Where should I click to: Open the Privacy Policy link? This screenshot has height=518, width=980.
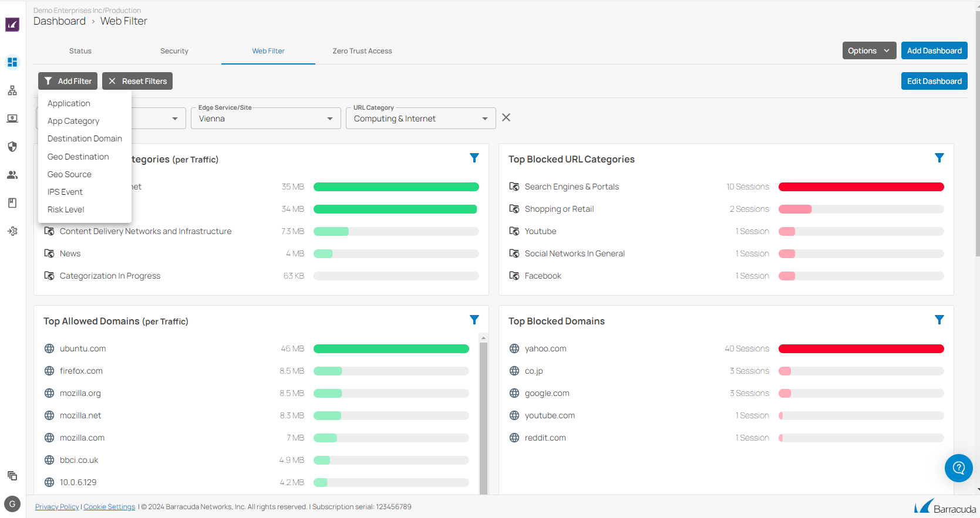[x=57, y=507]
